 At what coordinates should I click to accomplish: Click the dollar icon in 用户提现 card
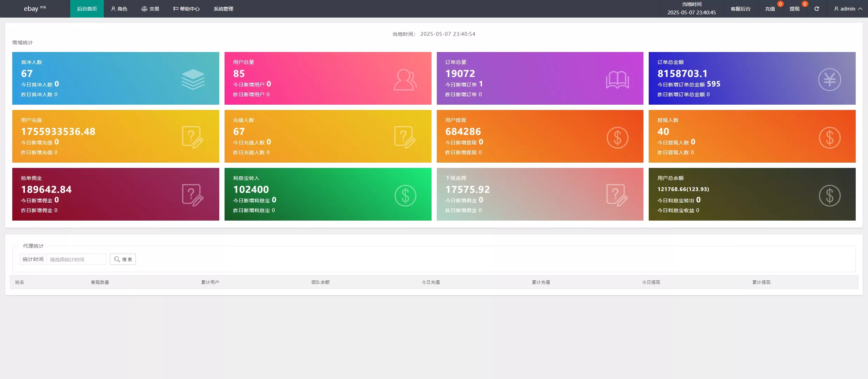[617, 138]
